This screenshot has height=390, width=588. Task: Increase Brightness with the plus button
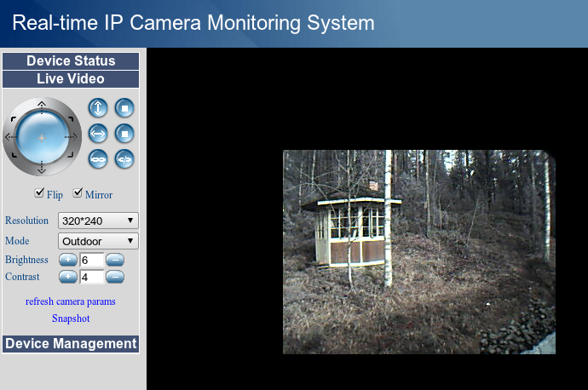pyautogui.click(x=67, y=260)
